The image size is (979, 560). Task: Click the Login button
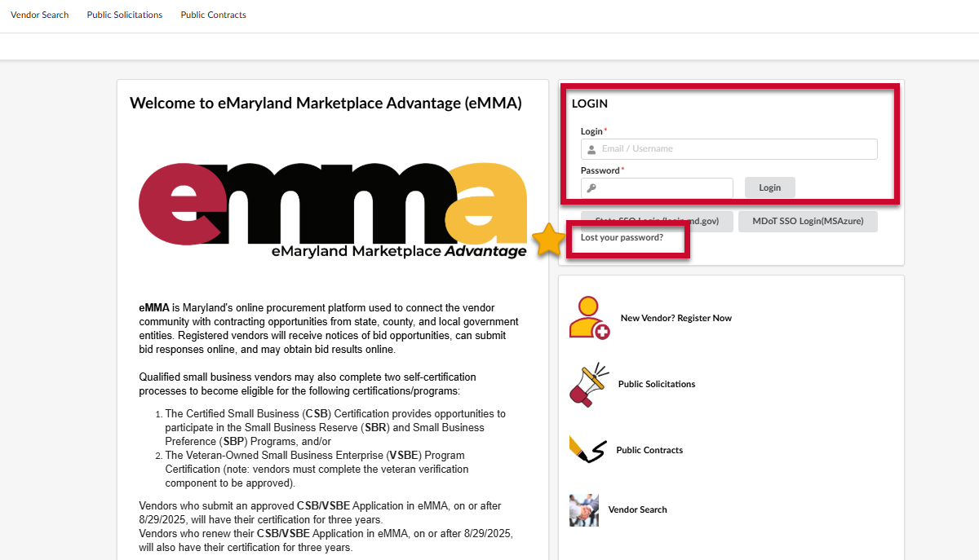pyautogui.click(x=770, y=187)
